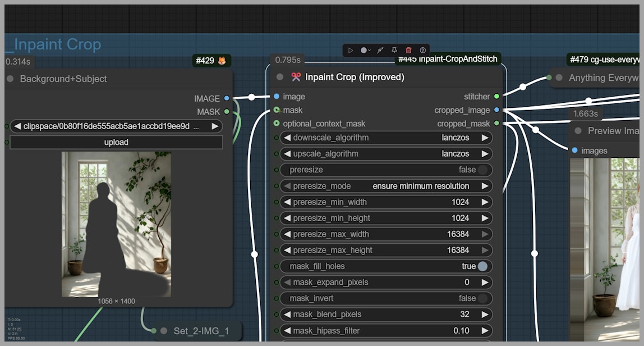Select next clipspace image with right arrow
Image resolution: width=644 pixels, height=346 pixels.
215,126
